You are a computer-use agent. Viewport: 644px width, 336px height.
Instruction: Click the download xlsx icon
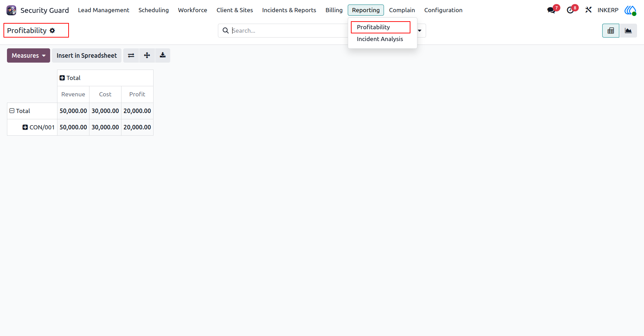[163, 56]
